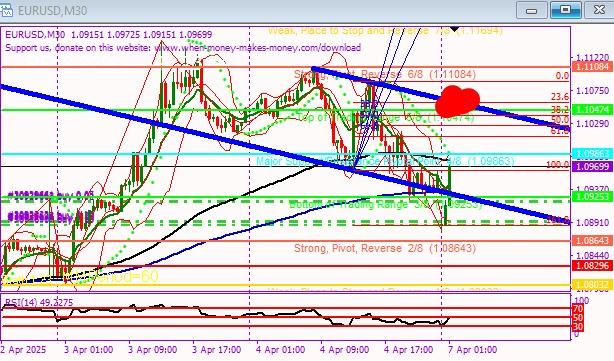Image resolution: width=614 pixels, height=361 pixels.
Task: Click the '3 Apr 09:00' time axis label
Action: pos(153,349)
